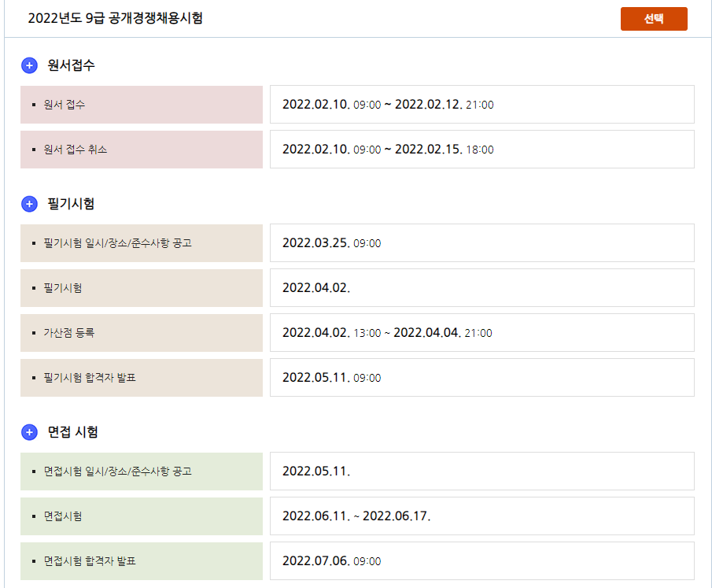712x588 pixels.
Task: Click the plus icon beside 원서접수
Action: (x=30, y=65)
